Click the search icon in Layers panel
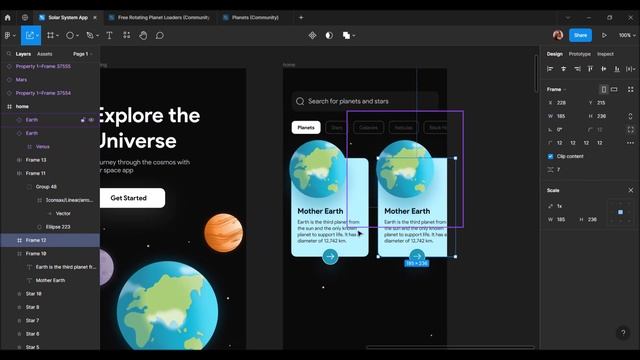The width and height of the screenshot is (640, 360). click(9, 54)
